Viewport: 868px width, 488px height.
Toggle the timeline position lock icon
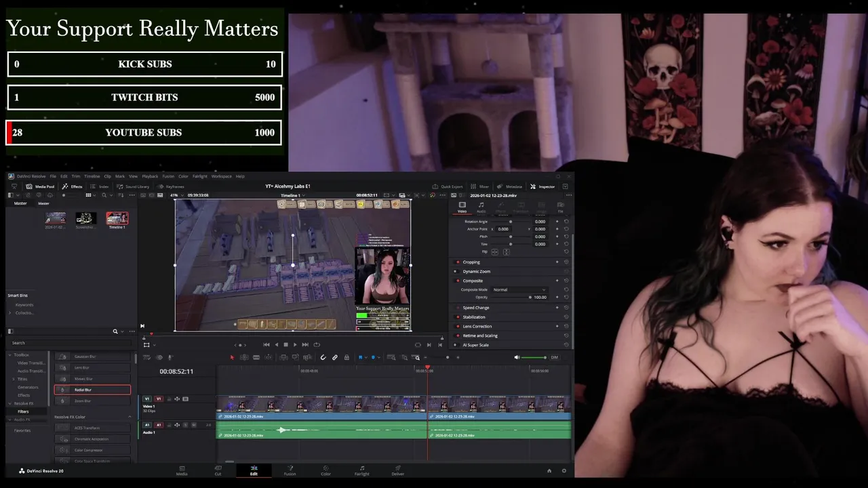347,357
